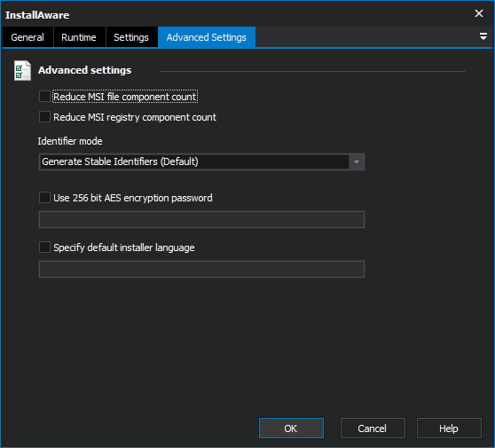The width and height of the screenshot is (495, 448).
Task: Open Help for this dialog
Action: pyautogui.click(x=449, y=428)
